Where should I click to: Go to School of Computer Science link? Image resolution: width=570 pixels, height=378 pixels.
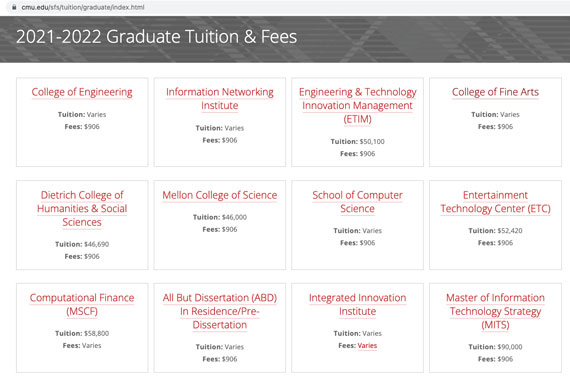[x=357, y=202]
